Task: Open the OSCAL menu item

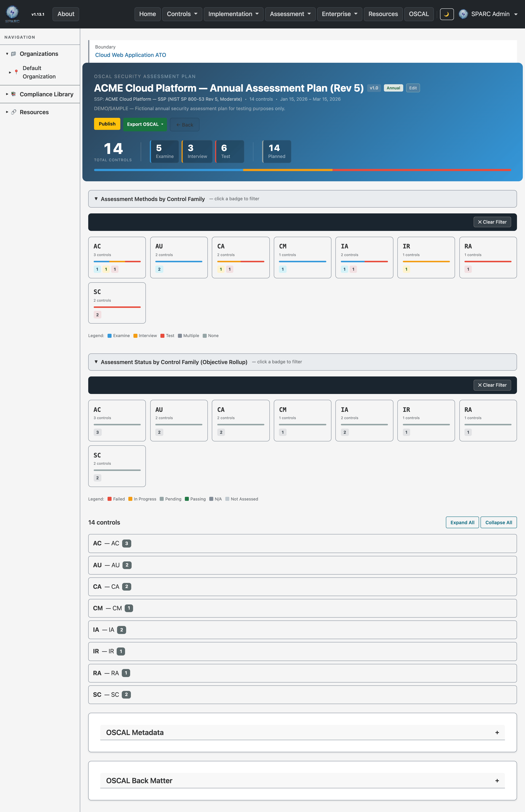Action: (419, 14)
